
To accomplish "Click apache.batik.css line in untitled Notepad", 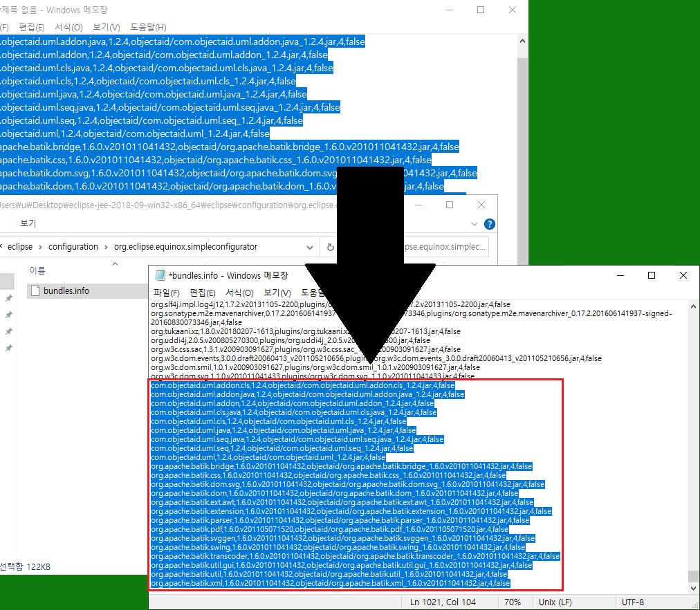I will pyautogui.click(x=216, y=160).
